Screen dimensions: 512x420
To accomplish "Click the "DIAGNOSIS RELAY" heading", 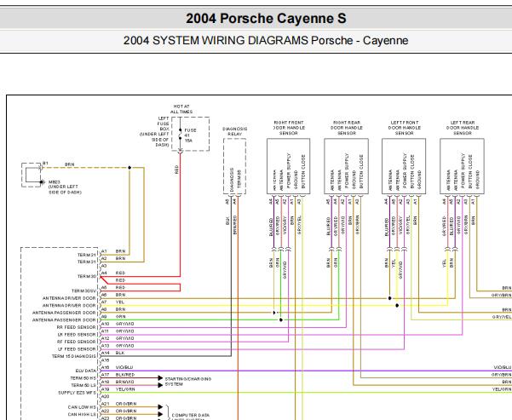I will click(235, 131).
